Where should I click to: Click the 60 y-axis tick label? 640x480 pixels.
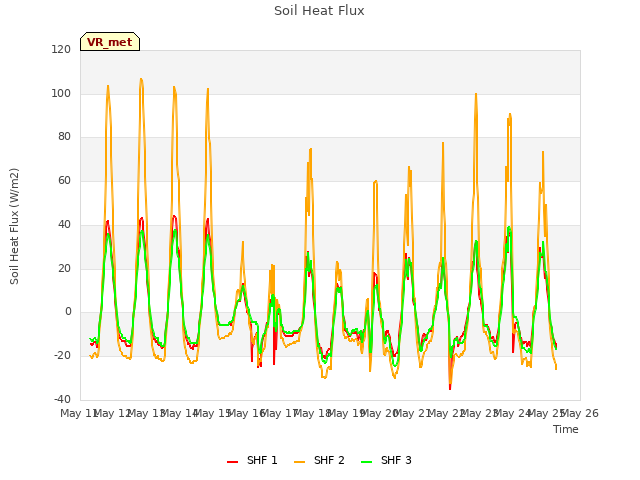tap(64, 181)
